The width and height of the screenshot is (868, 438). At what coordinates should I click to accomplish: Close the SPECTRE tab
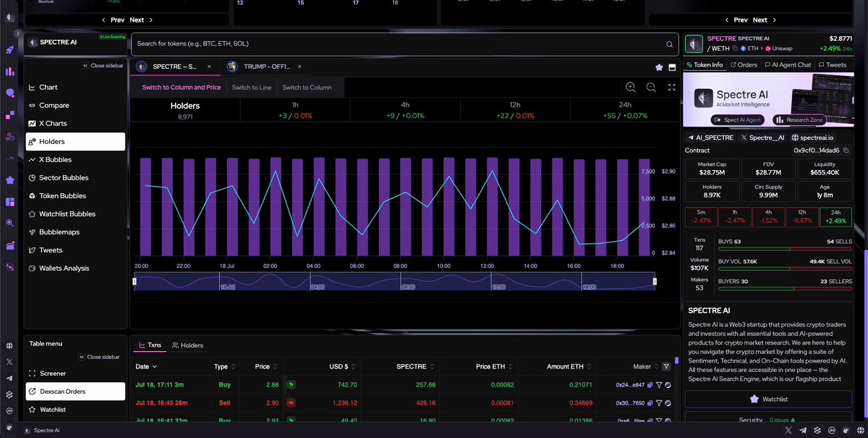coord(210,67)
